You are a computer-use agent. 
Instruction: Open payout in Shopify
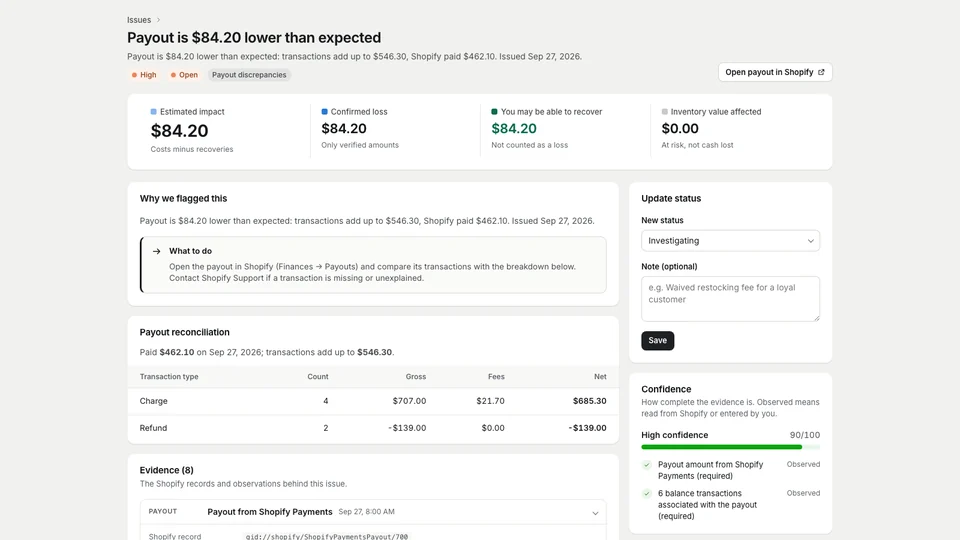[x=775, y=72]
